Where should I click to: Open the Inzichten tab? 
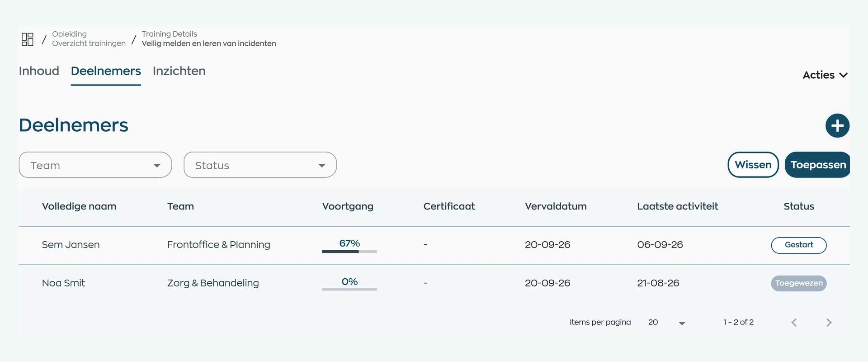pyautogui.click(x=179, y=71)
